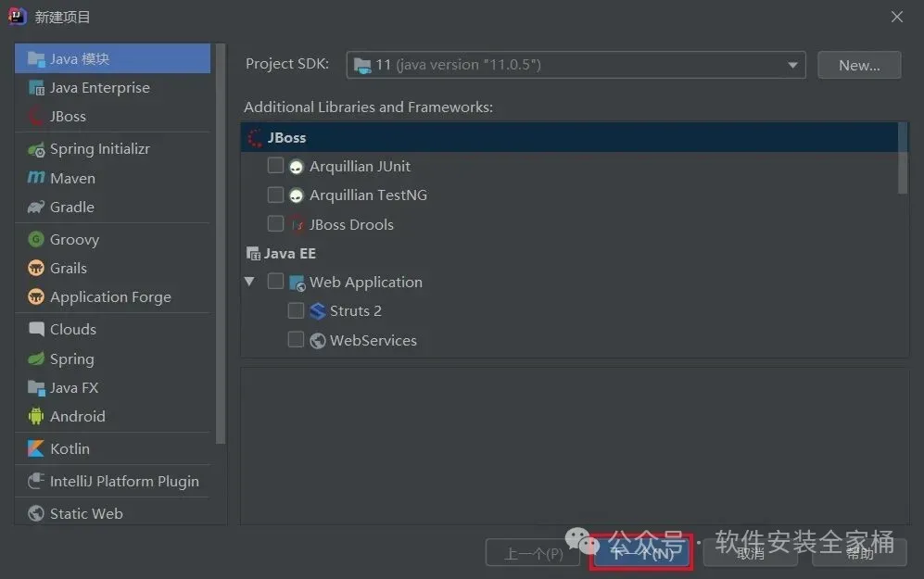Click the IntelliJ logo in title bar
The image size is (924, 579).
click(x=17, y=17)
